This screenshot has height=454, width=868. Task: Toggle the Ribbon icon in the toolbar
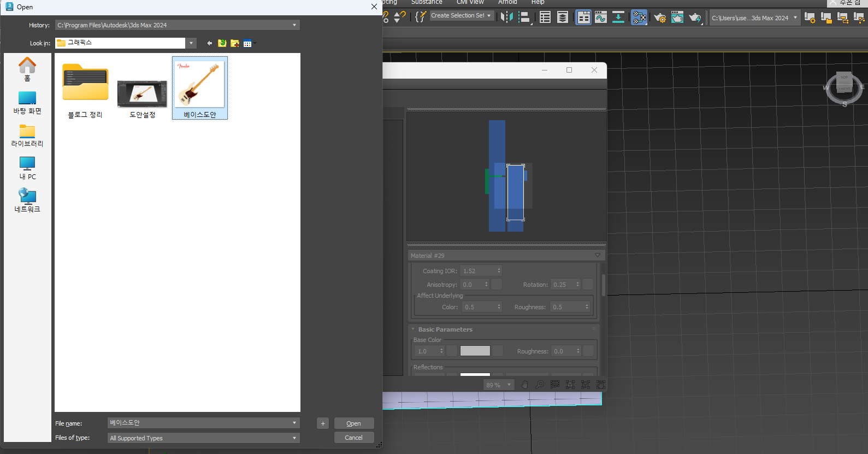[x=583, y=17]
